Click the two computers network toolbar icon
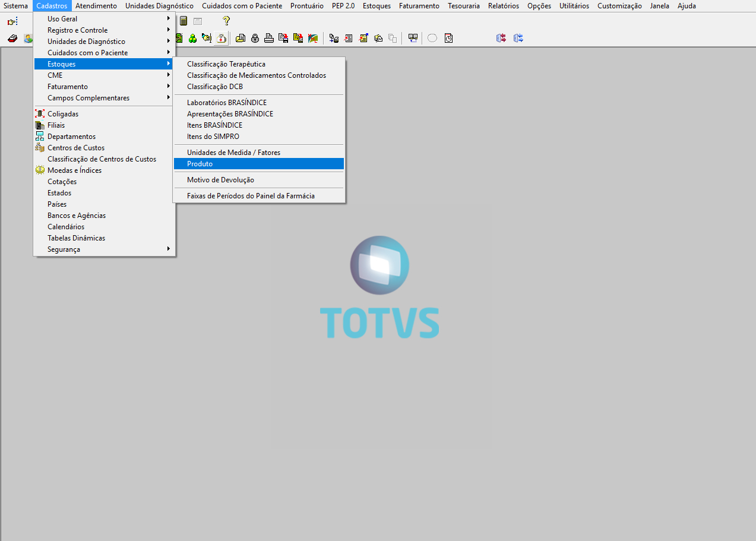Screen dimensions: 756x541 point(413,39)
